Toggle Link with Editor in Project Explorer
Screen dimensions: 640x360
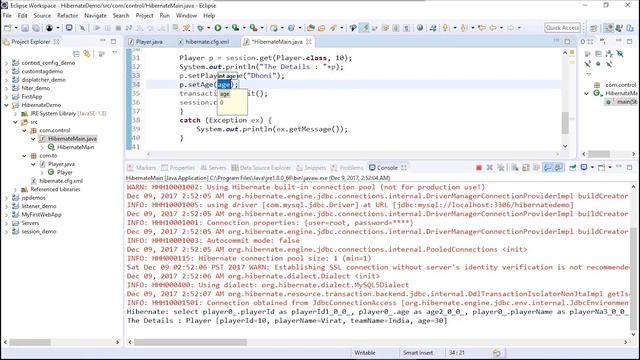(x=87, y=53)
